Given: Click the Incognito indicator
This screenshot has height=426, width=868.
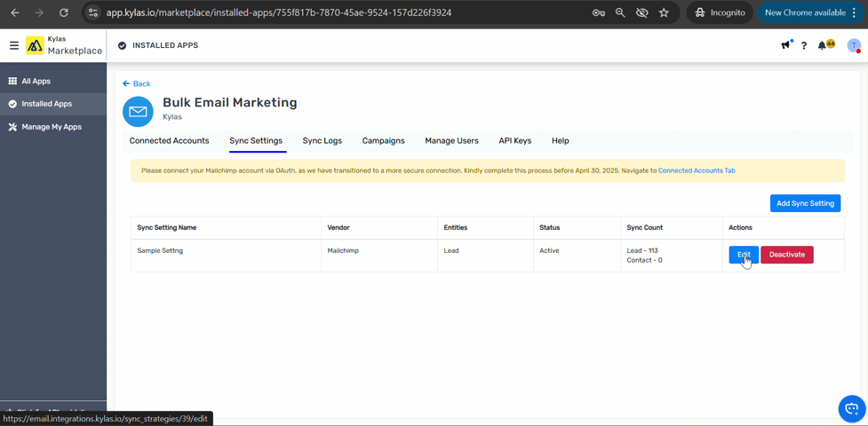Looking at the screenshot, I should pos(720,12).
